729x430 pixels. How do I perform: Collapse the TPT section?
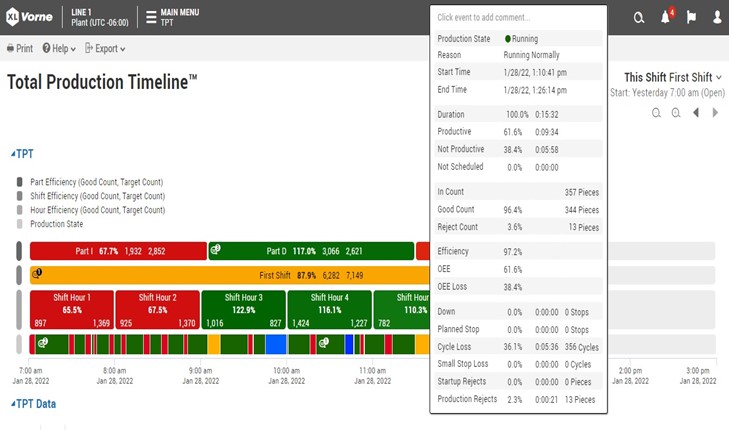pyautogui.click(x=22, y=154)
